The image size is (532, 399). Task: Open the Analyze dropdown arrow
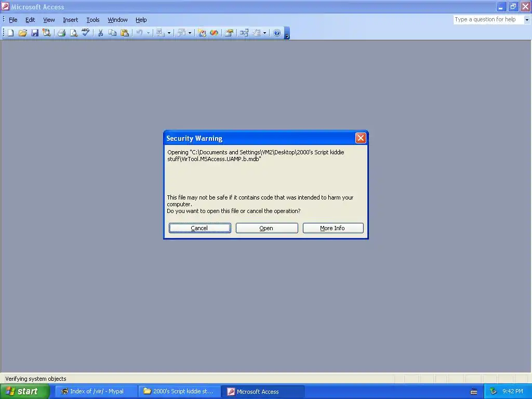[190, 33]
